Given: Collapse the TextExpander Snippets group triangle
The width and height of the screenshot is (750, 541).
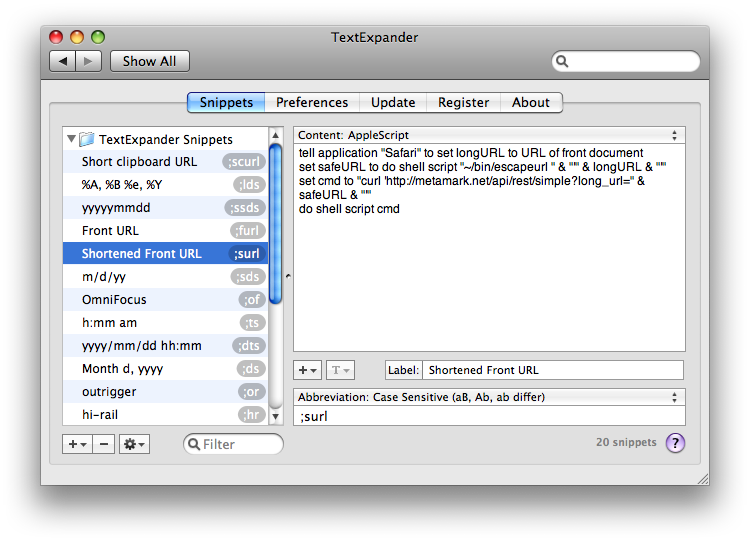Looking at the screenshot, I should coord(71,139).
